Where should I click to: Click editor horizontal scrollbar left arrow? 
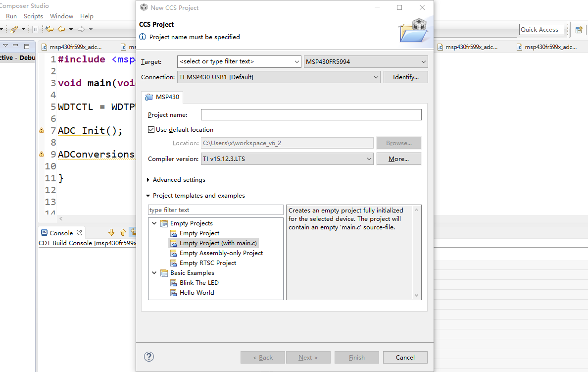[x=61, y=218]
